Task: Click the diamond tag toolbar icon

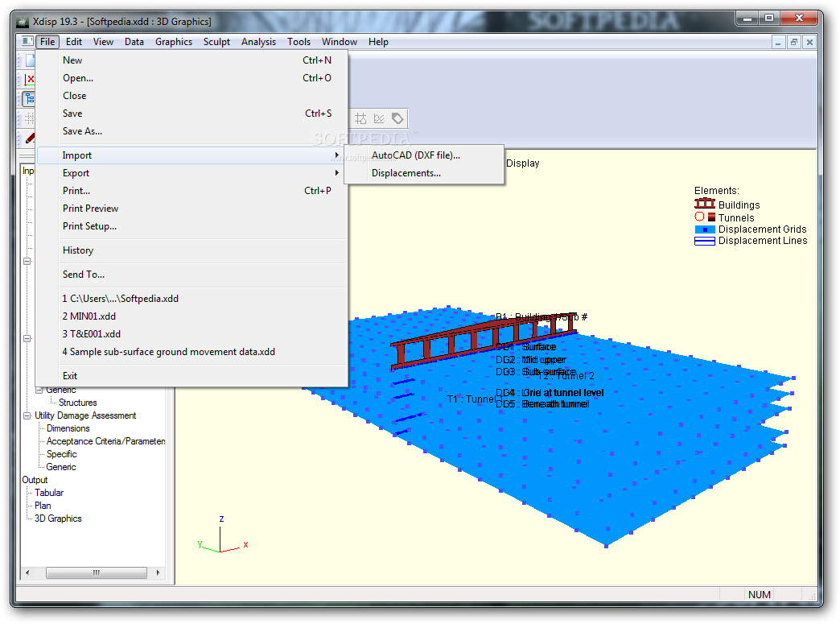Action: pos(397,118)
